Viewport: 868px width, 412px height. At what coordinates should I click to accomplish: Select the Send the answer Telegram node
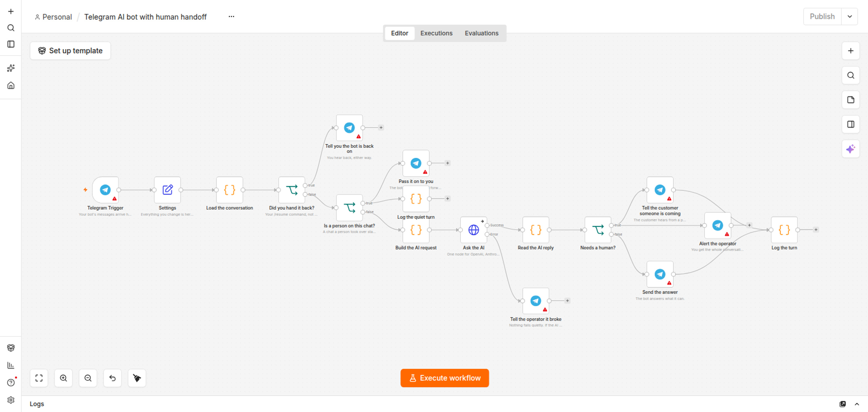coord(660,274)
